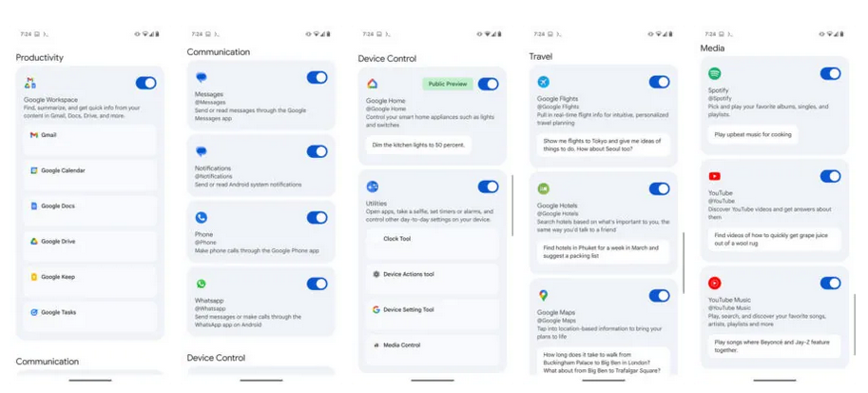
Task: Toggle the Phone extension switch
Action: pos(317,218)
